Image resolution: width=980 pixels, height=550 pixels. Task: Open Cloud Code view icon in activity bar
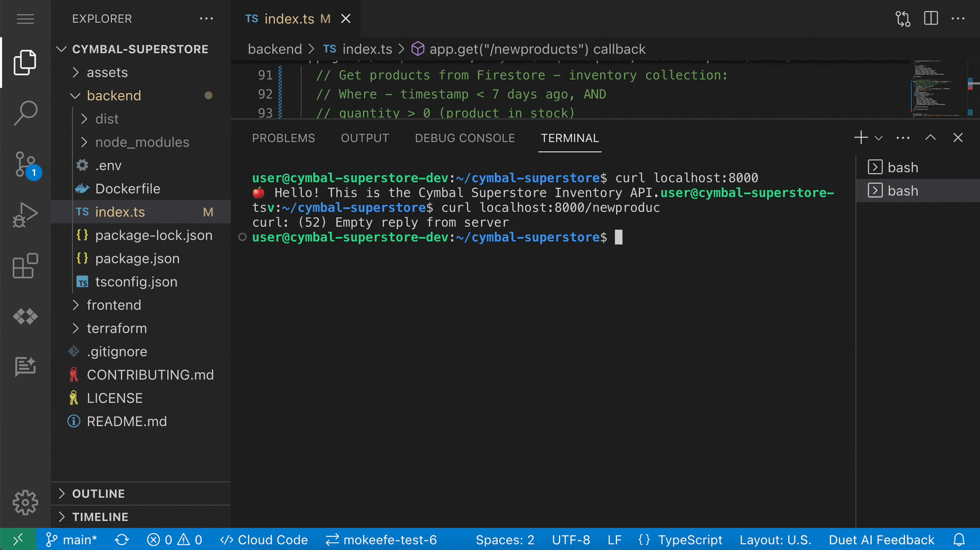click(x=25, y=316)
